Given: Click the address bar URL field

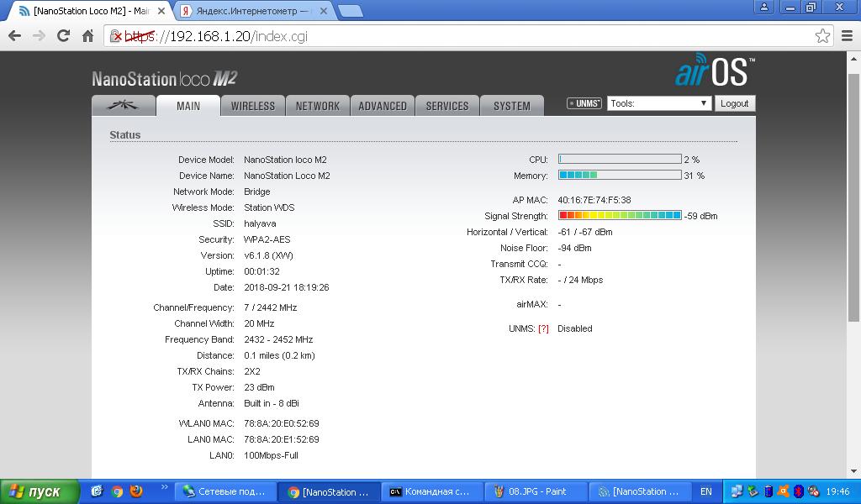Looking at the screenshot, I should pyautogui.click(x=462, y=36).
